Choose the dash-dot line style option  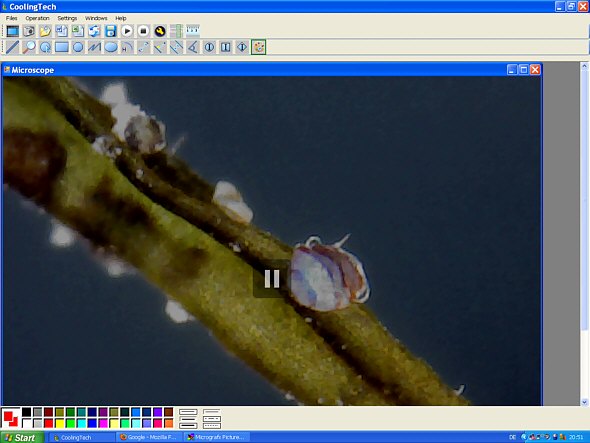[x=212, y=419]
